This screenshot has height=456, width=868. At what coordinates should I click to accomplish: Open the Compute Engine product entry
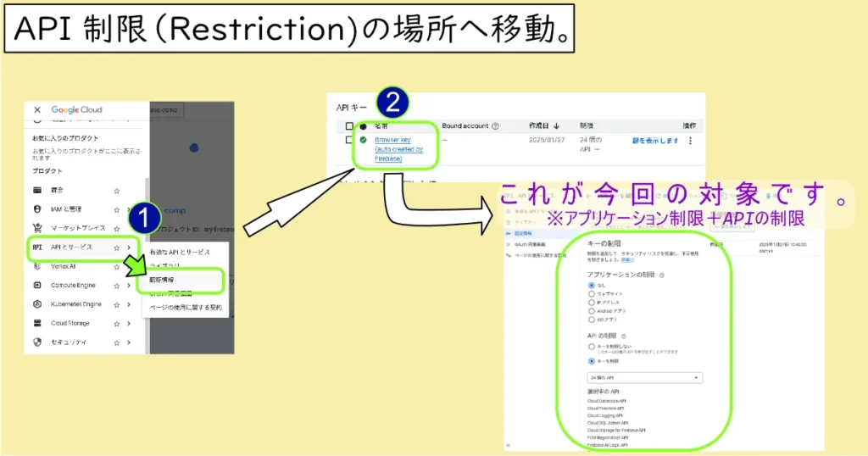pyautogui.click(x=73, y=285)
